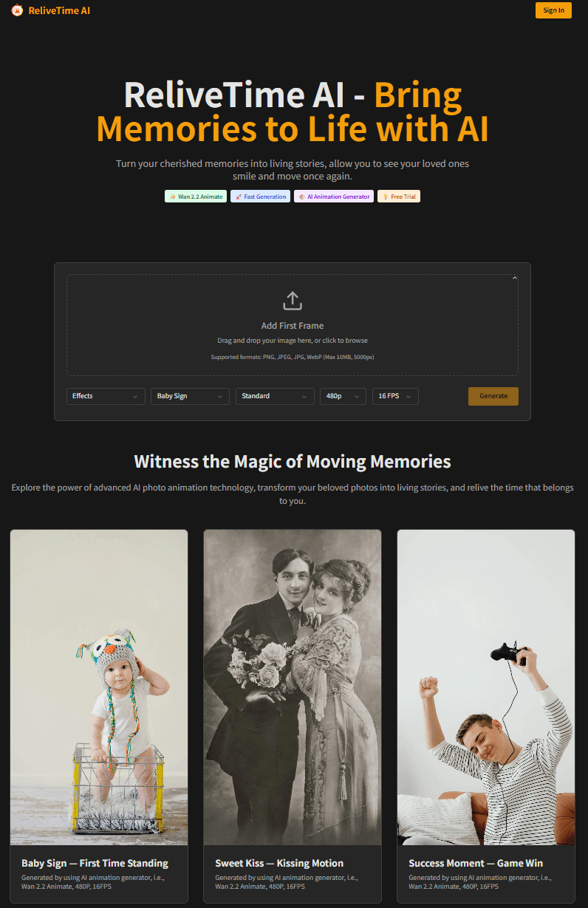Select the Free Trial tag

click(399, 197)
